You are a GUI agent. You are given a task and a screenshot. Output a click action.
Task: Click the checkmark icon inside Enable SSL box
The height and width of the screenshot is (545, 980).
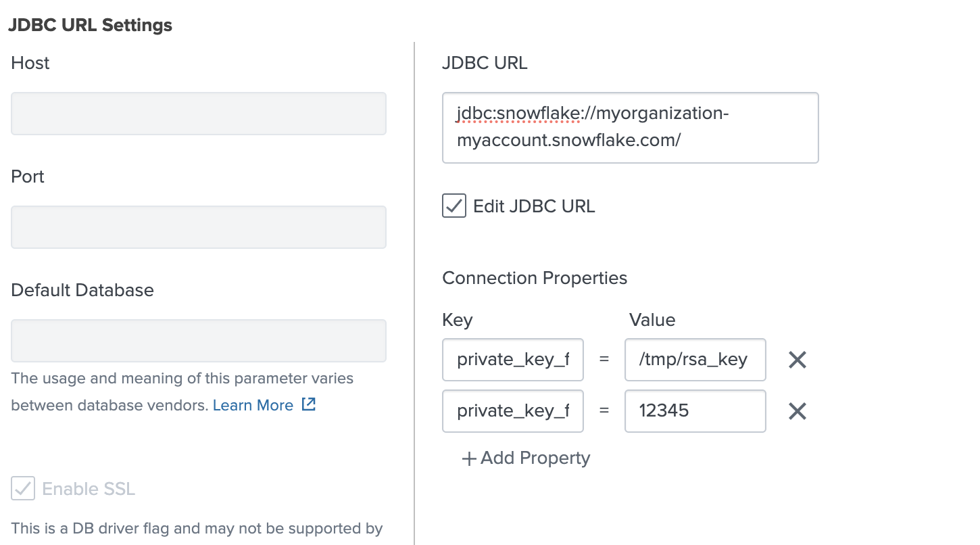pyautogui.click(x=23, y=488)
